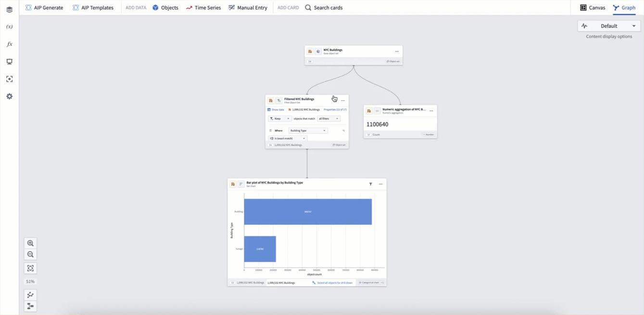
Task: Open the Time Series tool
Action: 203,7
